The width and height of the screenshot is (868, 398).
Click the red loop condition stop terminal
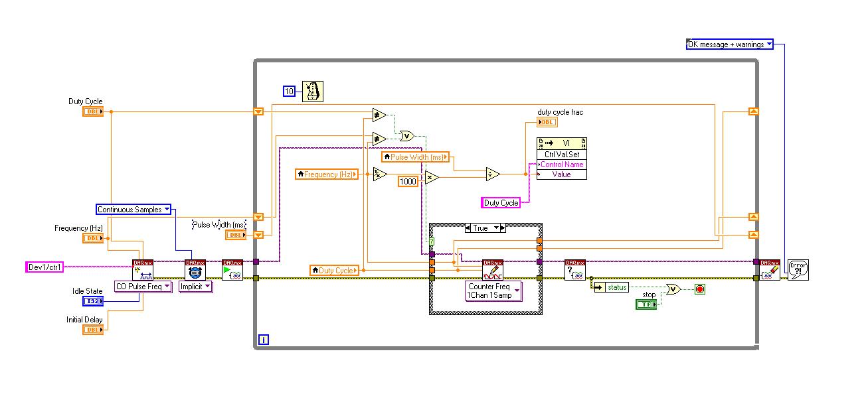(x=699, y=289)
